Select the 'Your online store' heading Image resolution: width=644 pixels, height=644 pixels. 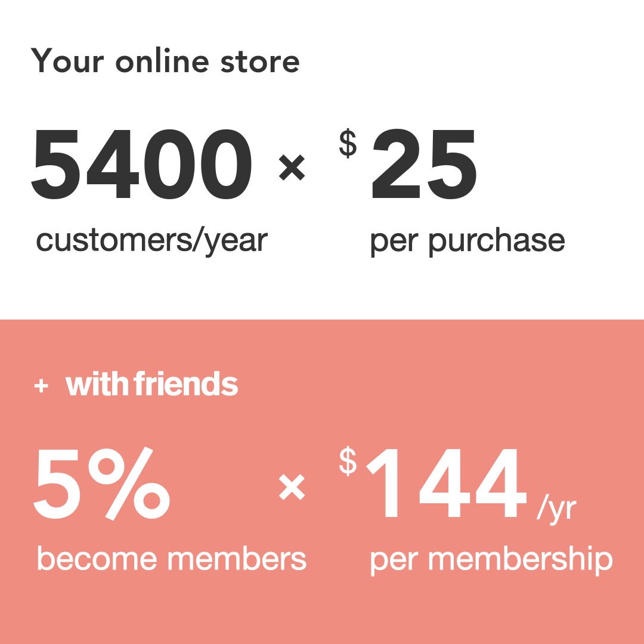165,61
